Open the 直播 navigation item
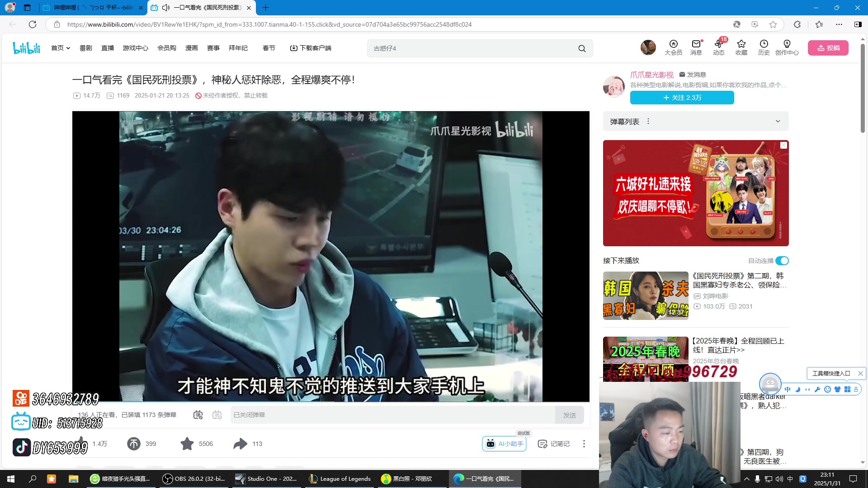 [108, 48]
